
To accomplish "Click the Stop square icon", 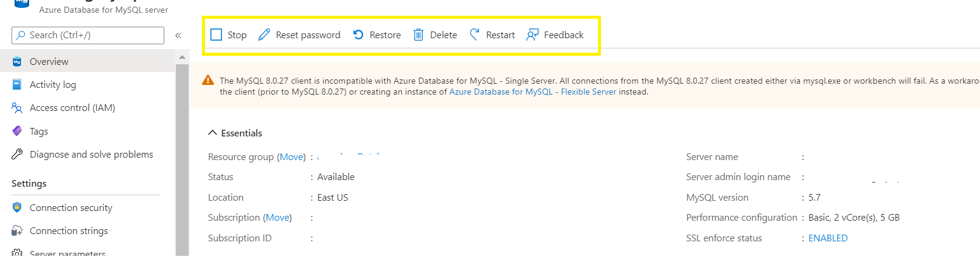I will pos(216,35).
